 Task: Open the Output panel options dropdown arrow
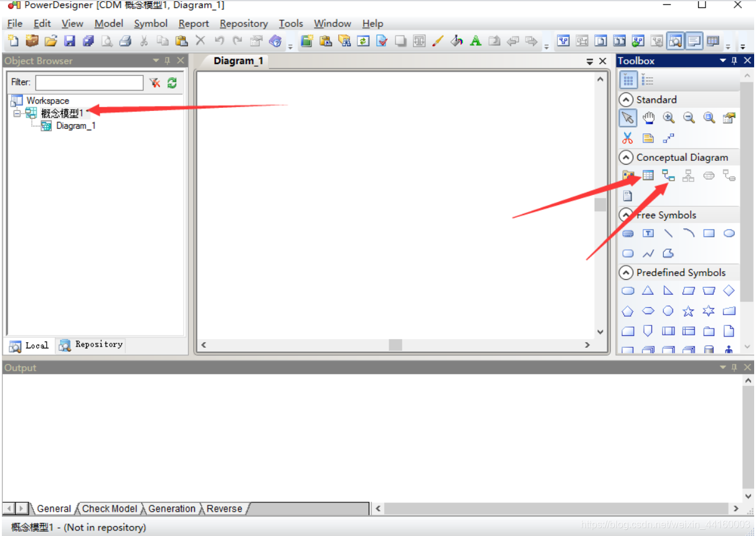pos(723,368)
